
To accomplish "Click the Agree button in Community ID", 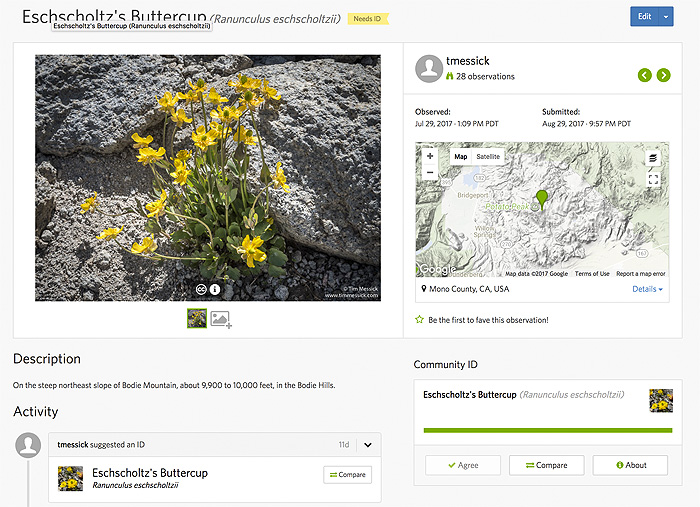I will tap(463, 465).
